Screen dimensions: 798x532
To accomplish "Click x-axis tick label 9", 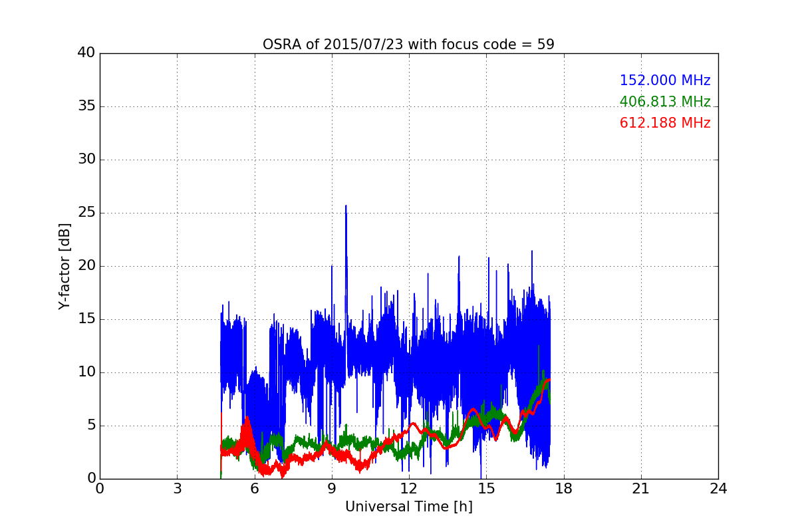I will coord(332,489).
